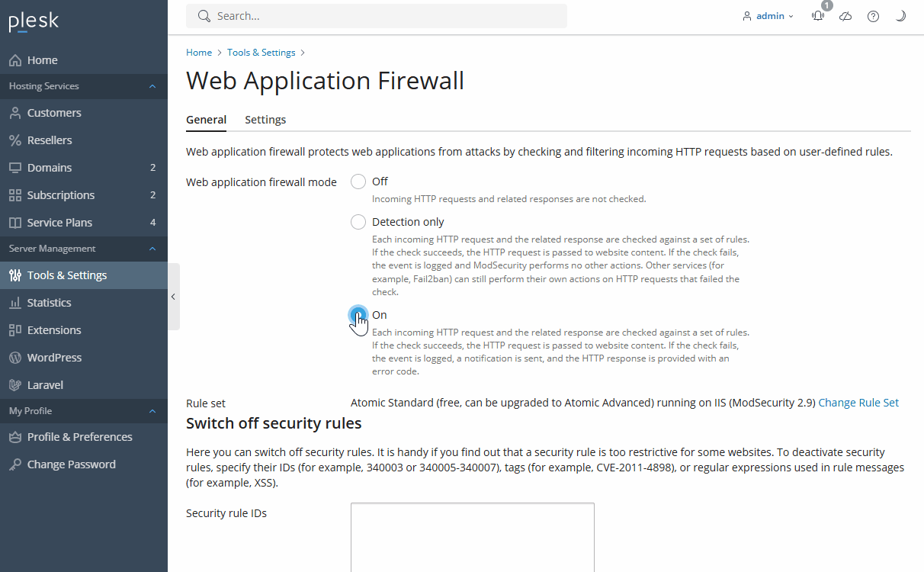
Task: Click the admin user icon
Action: (747, 16)
